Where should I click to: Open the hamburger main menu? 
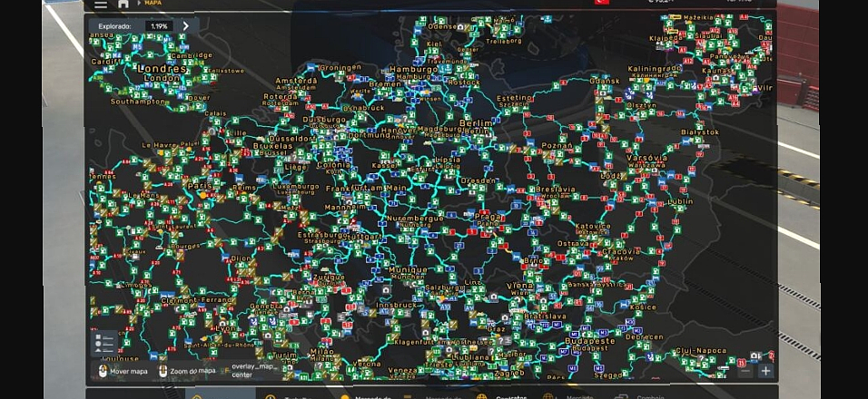click(x=100, y=4)
